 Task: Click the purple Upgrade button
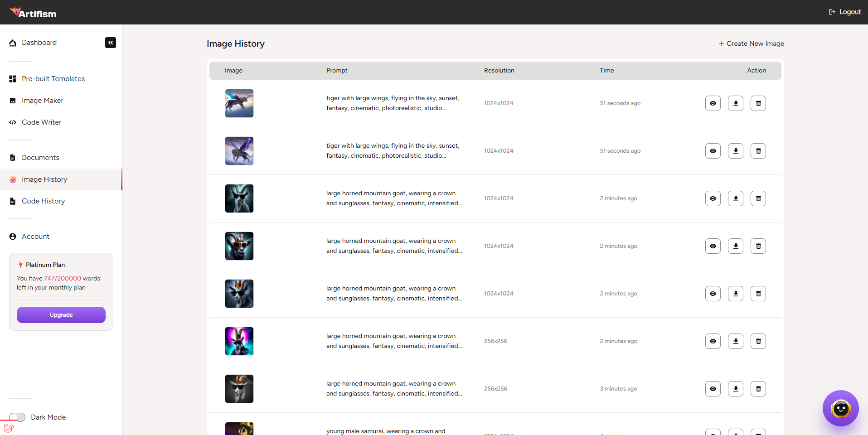point(61,315)
